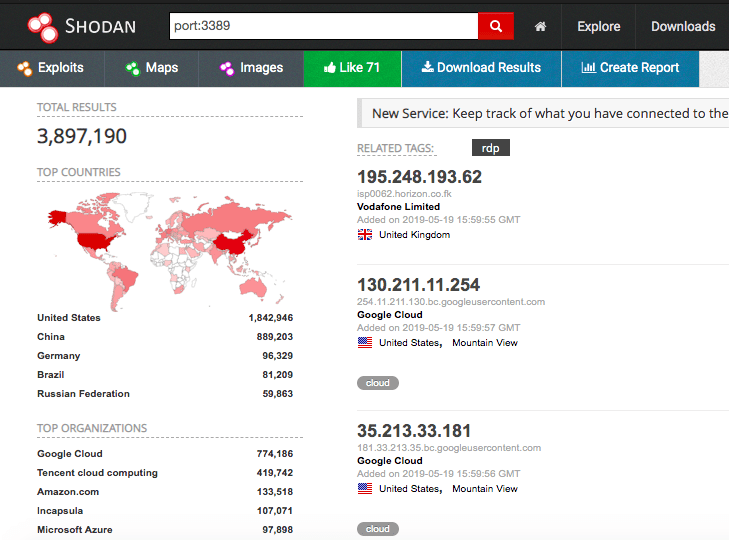Screen dimensions: 729x540
Task: Click the Download Results button
Action: [481, 68]
